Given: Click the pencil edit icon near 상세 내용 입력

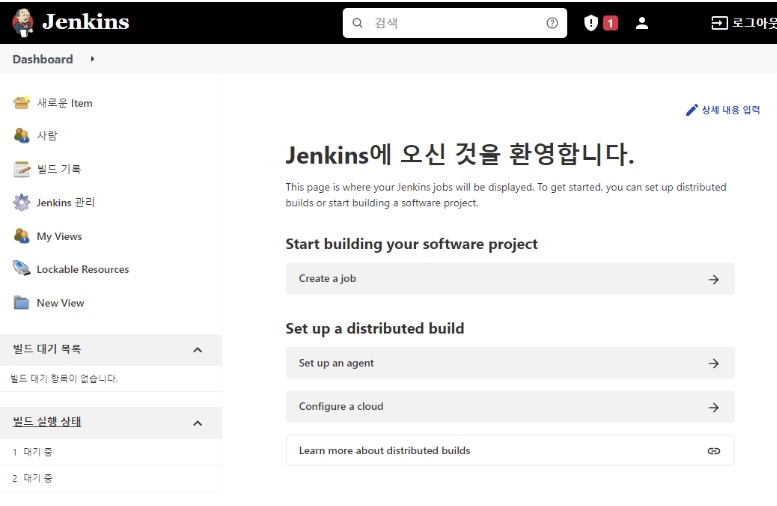Looking at the screenshot, I should click(x=692, y=110).
